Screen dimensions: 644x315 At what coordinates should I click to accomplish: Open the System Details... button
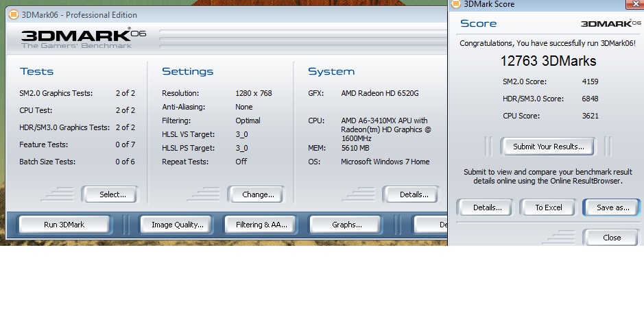[x=411, y=194]
